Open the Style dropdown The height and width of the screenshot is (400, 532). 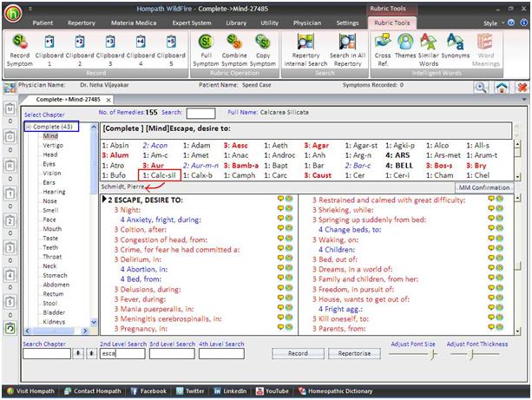[x=493, y=23]
